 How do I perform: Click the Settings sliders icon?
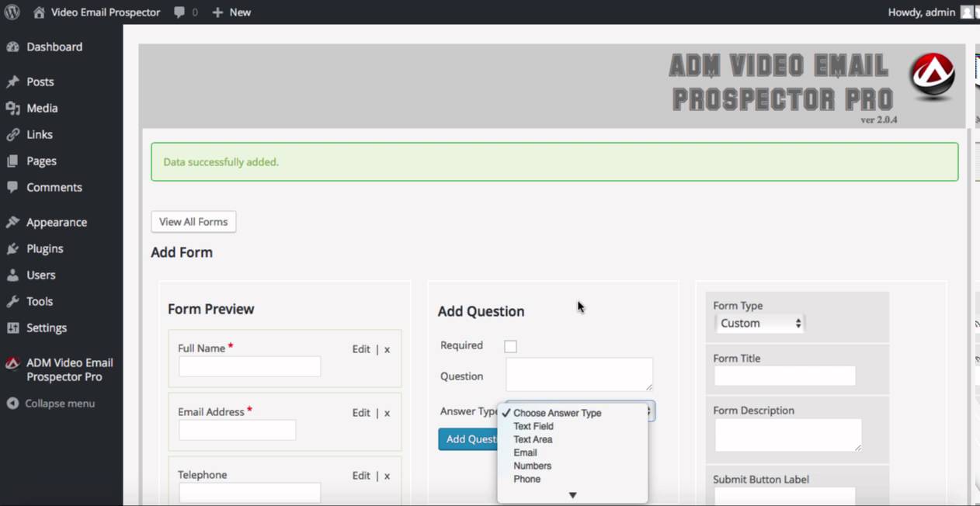pos(12,328)
